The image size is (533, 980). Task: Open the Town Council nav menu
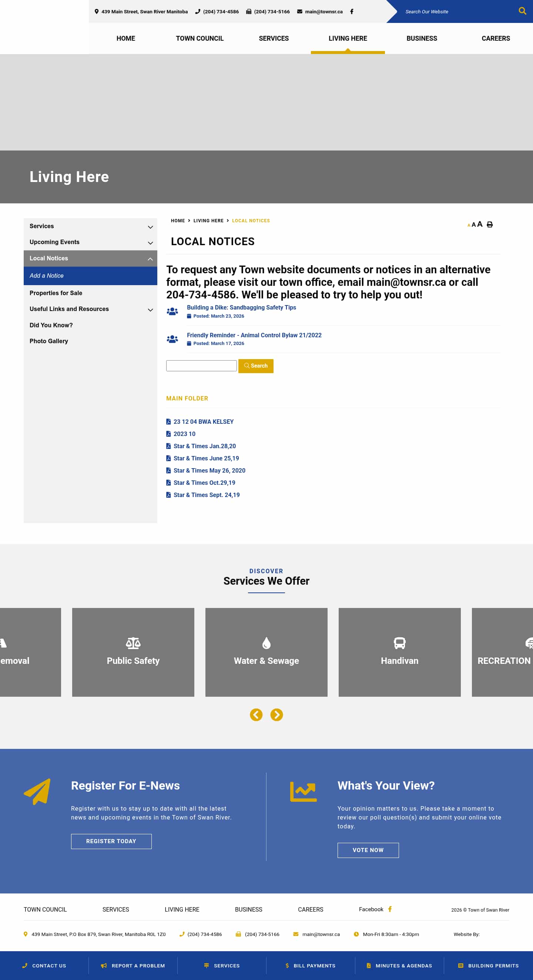point(200,38)
